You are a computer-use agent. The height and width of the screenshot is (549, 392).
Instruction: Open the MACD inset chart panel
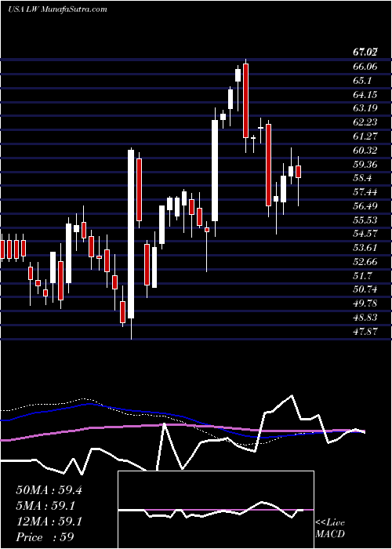pyautogui.click(x=216, y=510)
